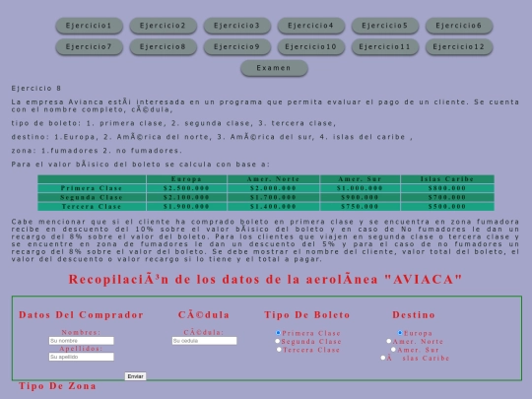Focus the Nombres input field
This screenshot has height=399, width=532.
82,341
